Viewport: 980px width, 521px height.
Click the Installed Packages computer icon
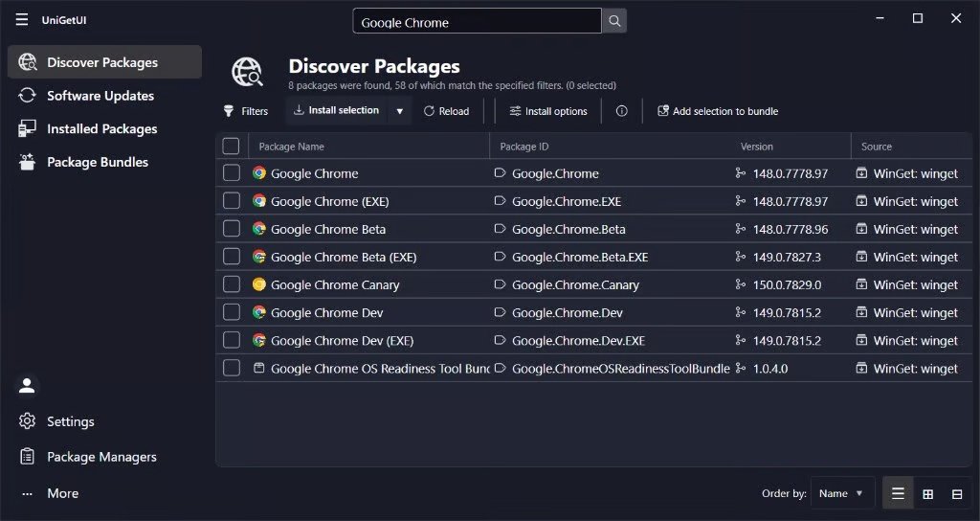27,128
